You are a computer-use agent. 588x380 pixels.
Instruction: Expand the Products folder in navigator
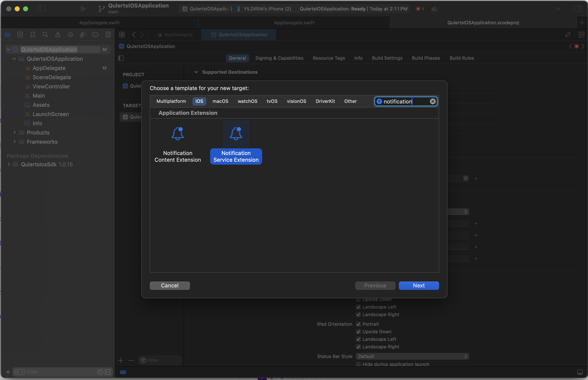(14, 132)
